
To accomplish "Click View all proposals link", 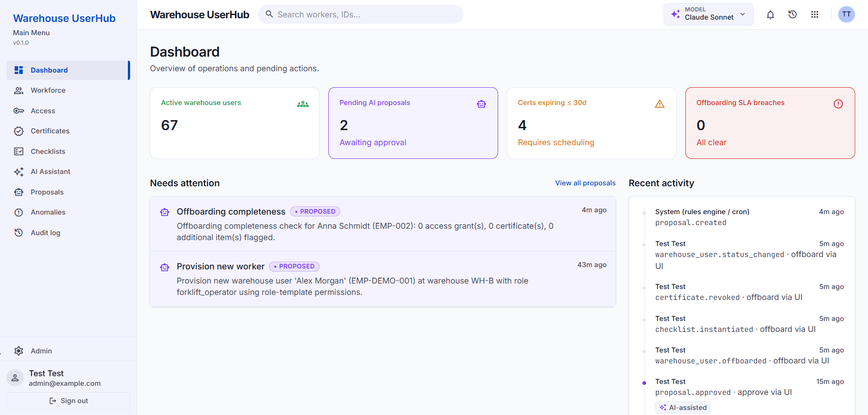I will click(x=585, y=183).
